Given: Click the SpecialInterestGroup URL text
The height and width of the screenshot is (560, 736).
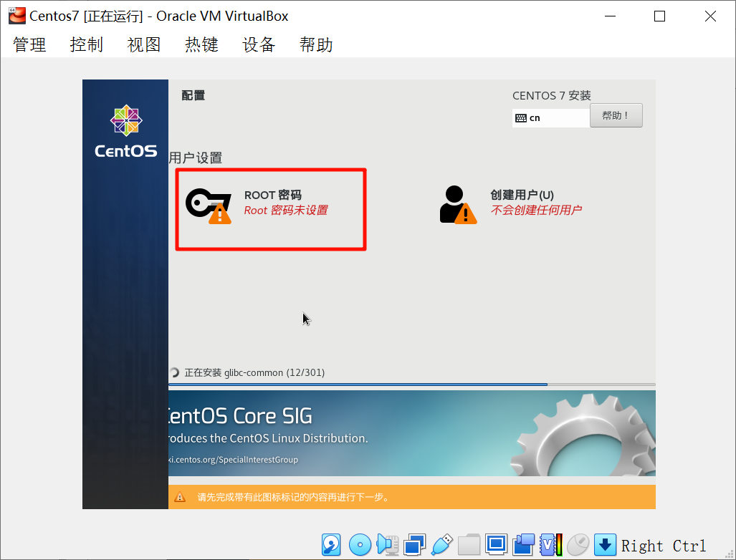Looking at the screenshot, I should [234, 460].
